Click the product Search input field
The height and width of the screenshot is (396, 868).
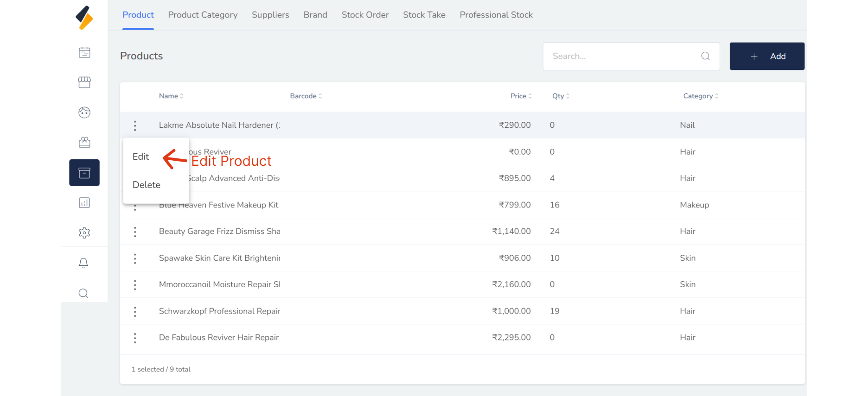(x=624, y=56)
